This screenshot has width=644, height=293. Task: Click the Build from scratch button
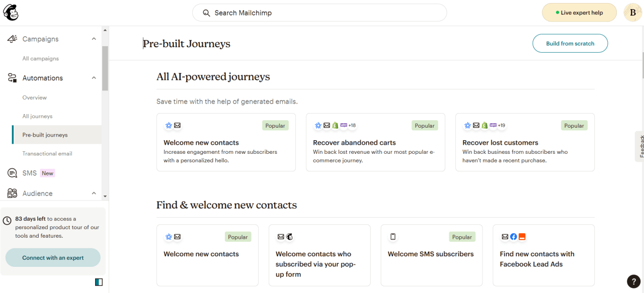pyautogui.click(x=570, y=43)
